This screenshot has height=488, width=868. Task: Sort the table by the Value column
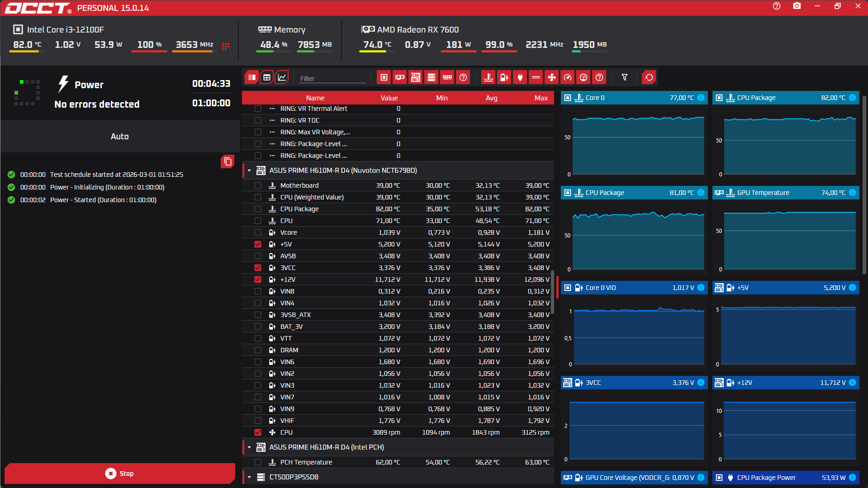(x=389, y=98)
